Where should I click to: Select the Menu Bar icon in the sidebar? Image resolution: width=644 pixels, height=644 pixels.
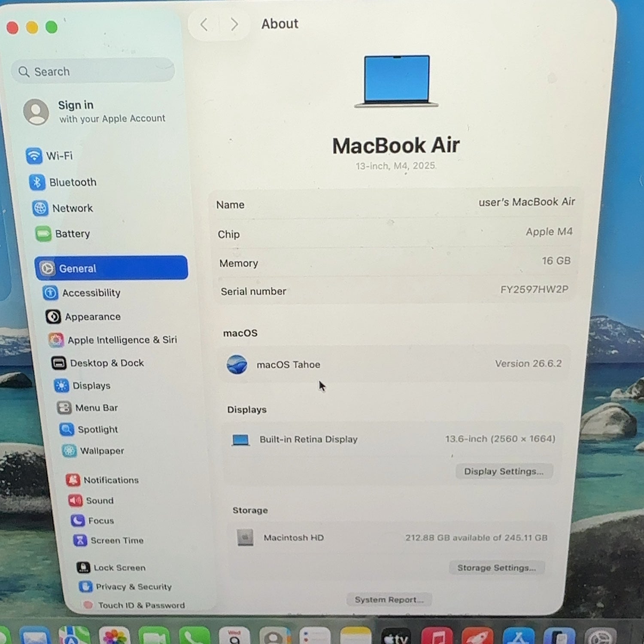[64, 407]
